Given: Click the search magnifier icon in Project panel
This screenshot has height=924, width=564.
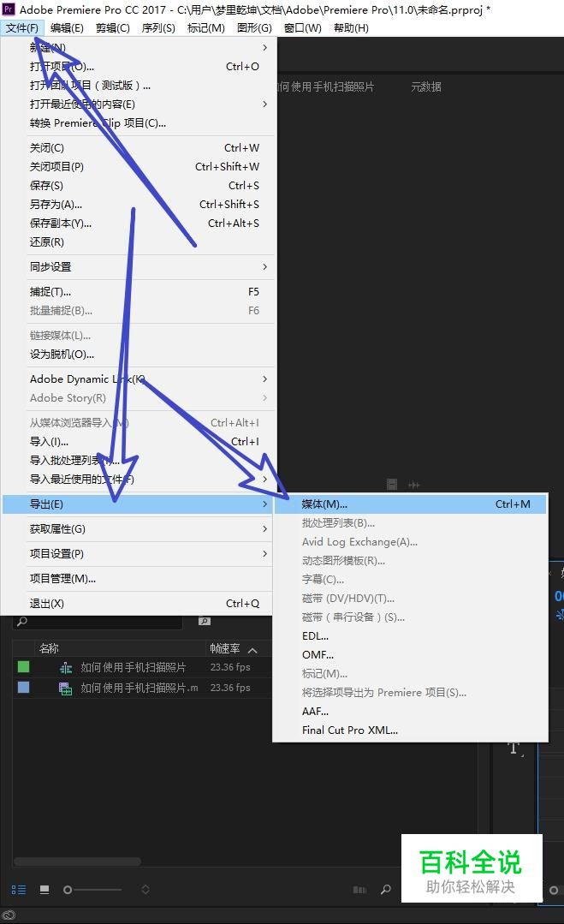Looking at the screenshot, I should coord(21,621).
